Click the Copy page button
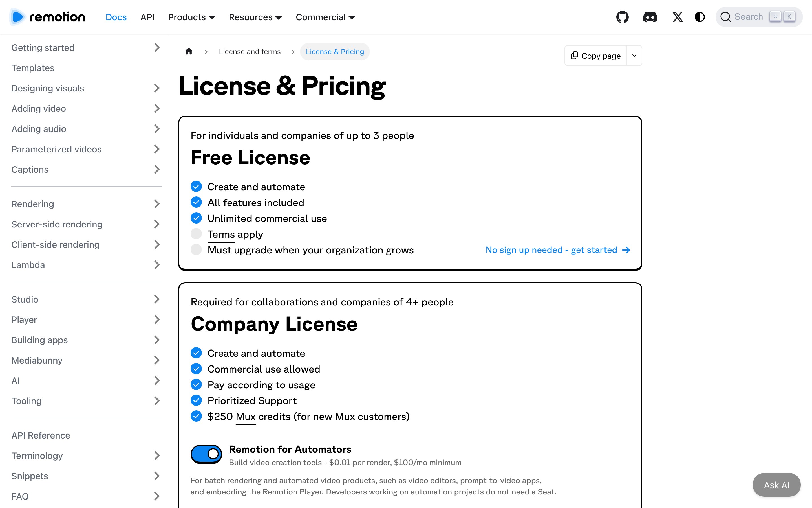This screenshot has width=812, height=508. 595,56
